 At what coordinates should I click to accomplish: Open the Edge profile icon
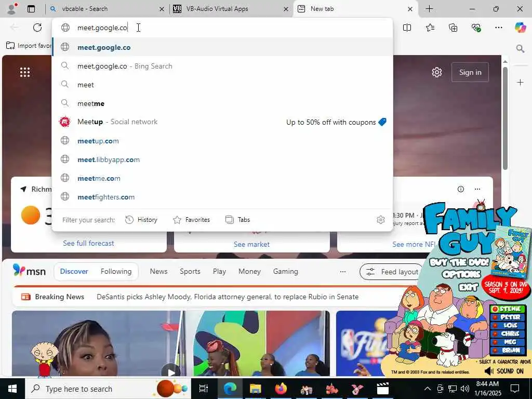click(x=12, y=8)
